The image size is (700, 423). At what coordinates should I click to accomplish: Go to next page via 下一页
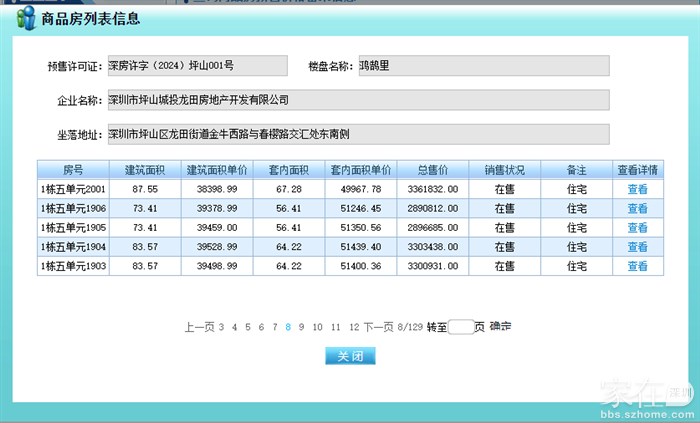tap(378, 327)
